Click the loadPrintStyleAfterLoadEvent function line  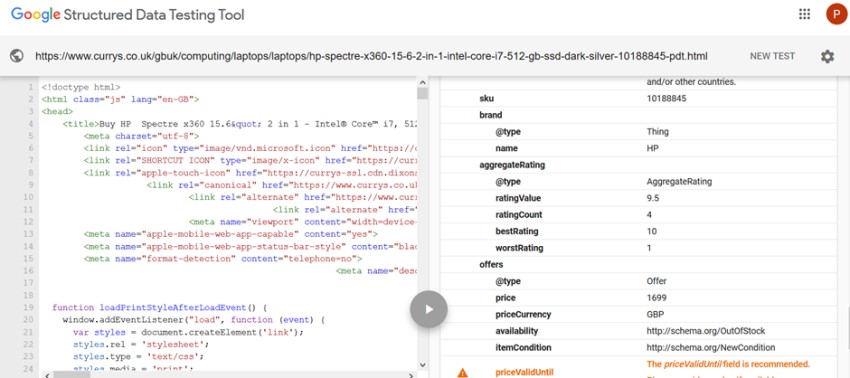click(160, 307)
